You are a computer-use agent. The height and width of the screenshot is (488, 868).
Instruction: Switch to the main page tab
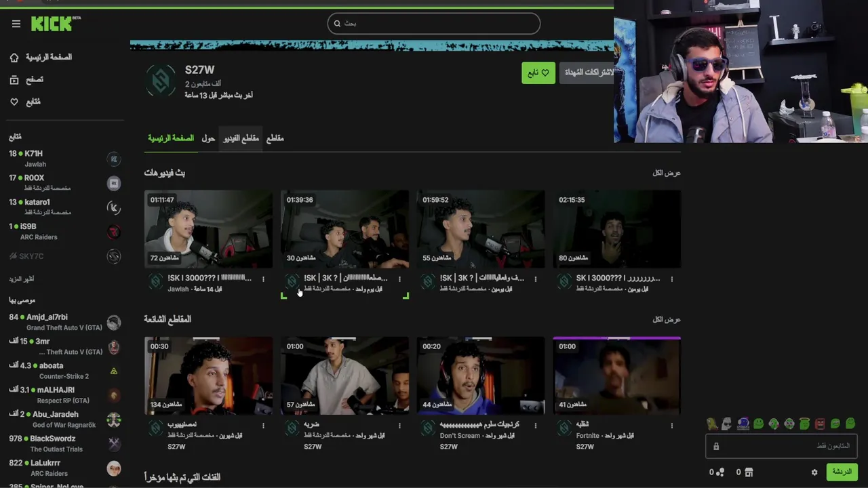click(x=171, y=138)
